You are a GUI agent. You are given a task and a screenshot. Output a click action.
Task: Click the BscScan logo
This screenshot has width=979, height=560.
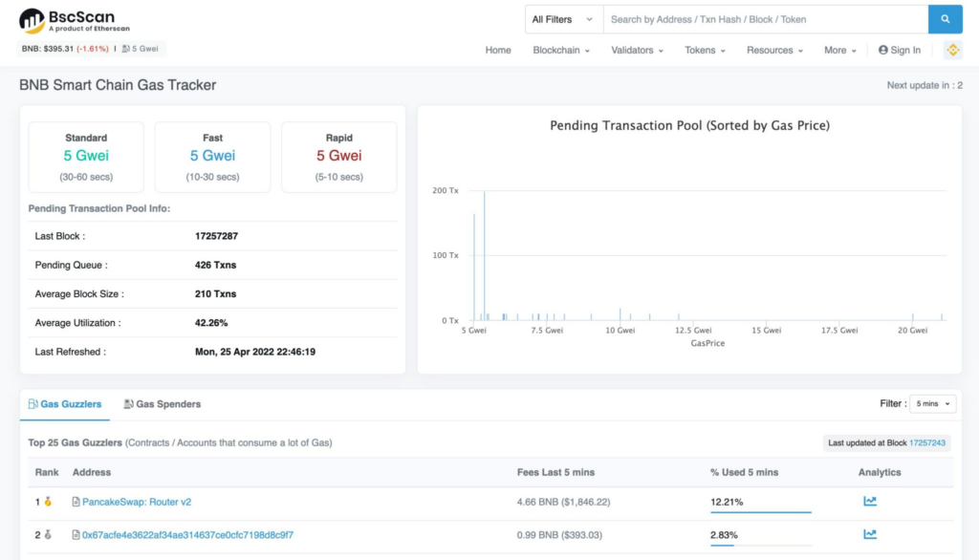click(75, 20)
